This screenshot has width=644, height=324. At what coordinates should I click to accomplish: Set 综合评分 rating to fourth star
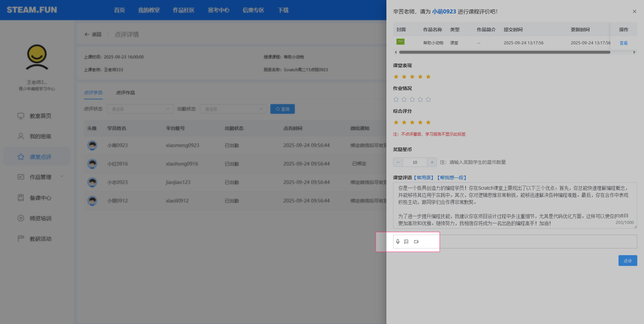420,122
